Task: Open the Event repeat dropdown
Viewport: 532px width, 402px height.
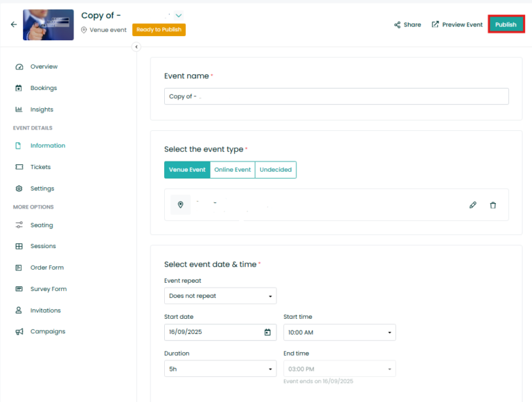Action: tap(220, 296)
